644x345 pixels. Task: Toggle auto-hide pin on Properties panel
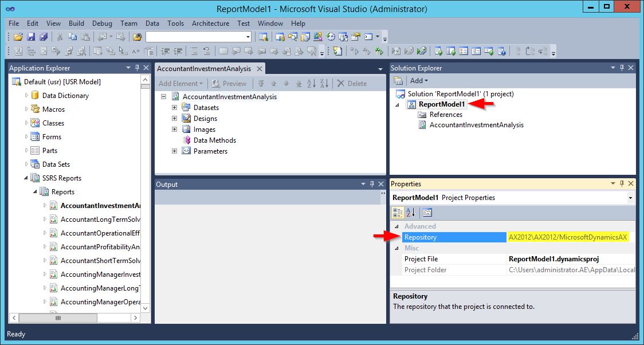(622, 183)
